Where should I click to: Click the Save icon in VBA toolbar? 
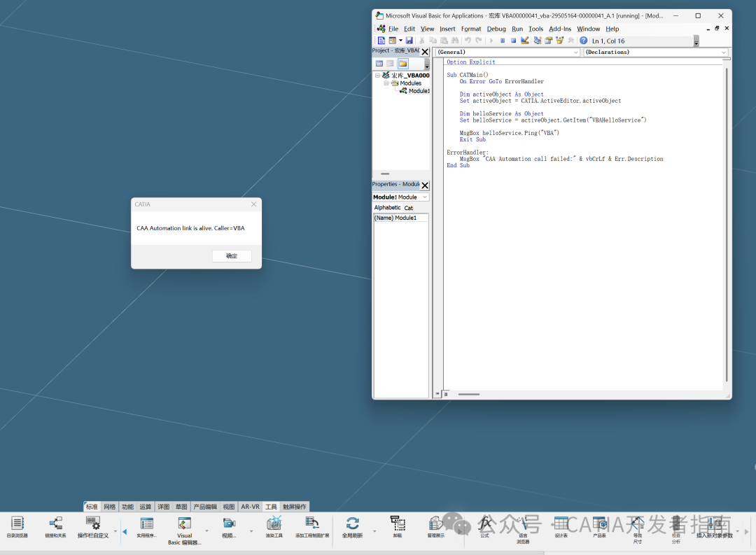[x=409, y=41]
